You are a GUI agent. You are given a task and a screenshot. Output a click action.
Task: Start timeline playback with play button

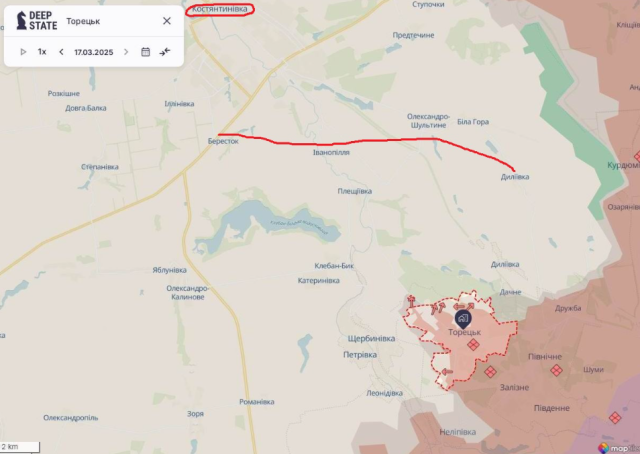[23, 52]
